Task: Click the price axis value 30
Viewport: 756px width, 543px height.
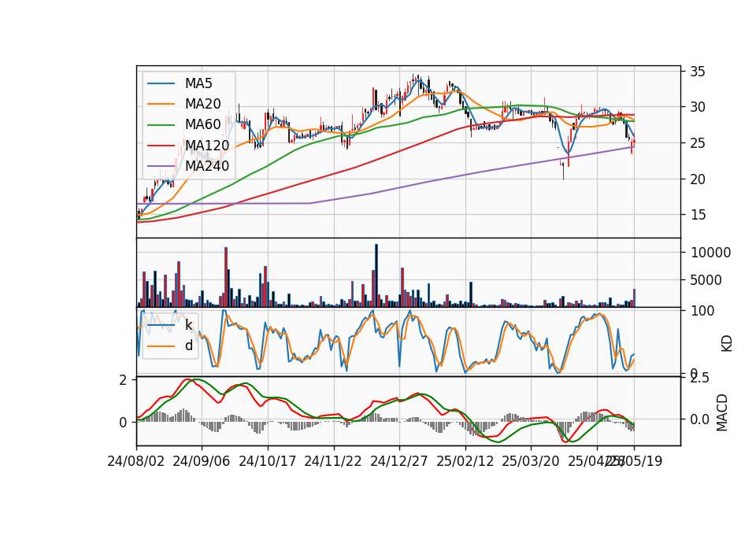Action: coord(698,108)
